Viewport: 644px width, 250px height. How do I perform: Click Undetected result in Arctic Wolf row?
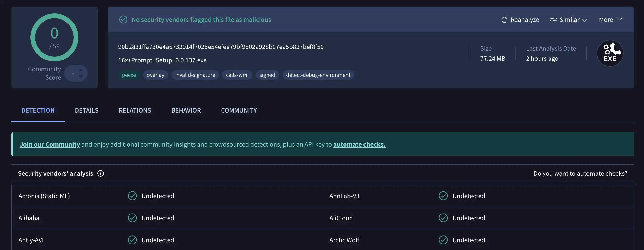[x=469, y=240]
